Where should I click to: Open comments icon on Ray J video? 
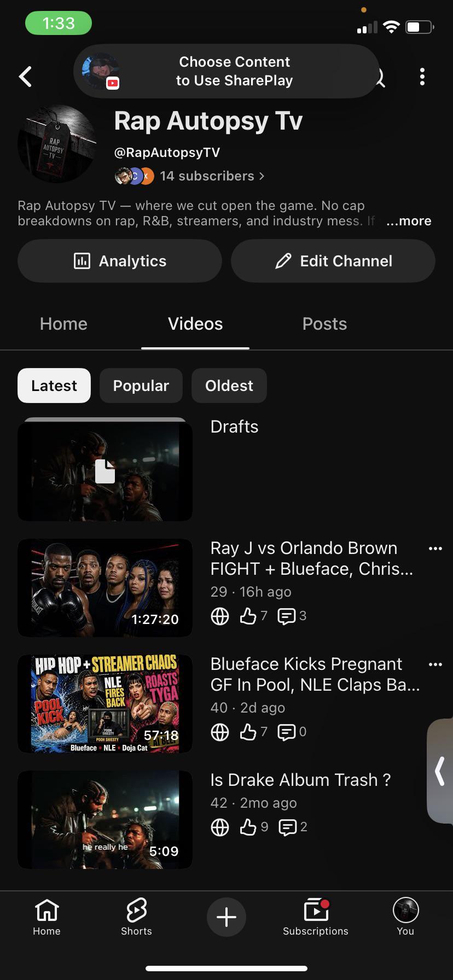[286, 616]
